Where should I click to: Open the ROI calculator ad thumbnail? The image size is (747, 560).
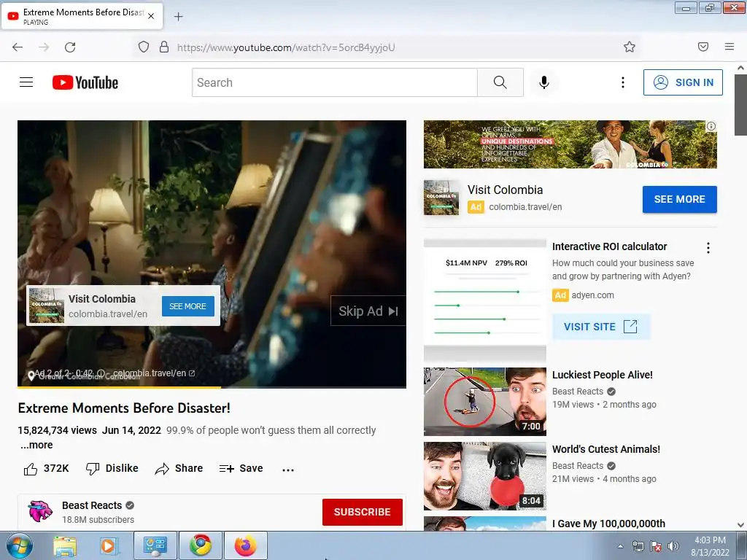[x=485, y=300]
